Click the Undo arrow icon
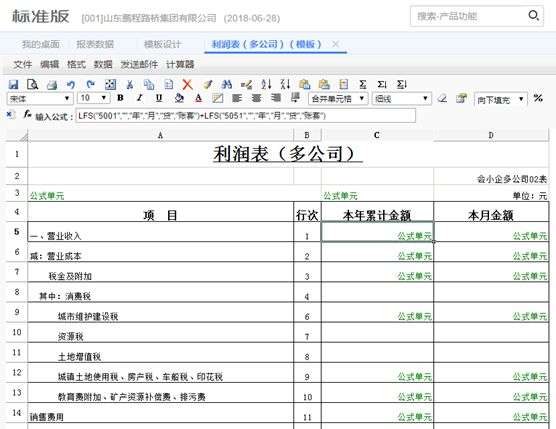Image resolution: width=556 pixels, height=429 pixels. [x=71, y=84]
